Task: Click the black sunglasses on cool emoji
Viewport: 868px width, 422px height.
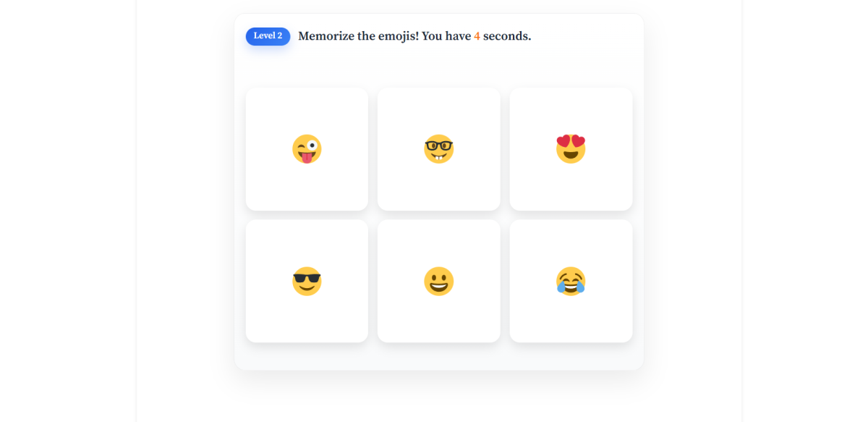Action: (x=307, y=277)
